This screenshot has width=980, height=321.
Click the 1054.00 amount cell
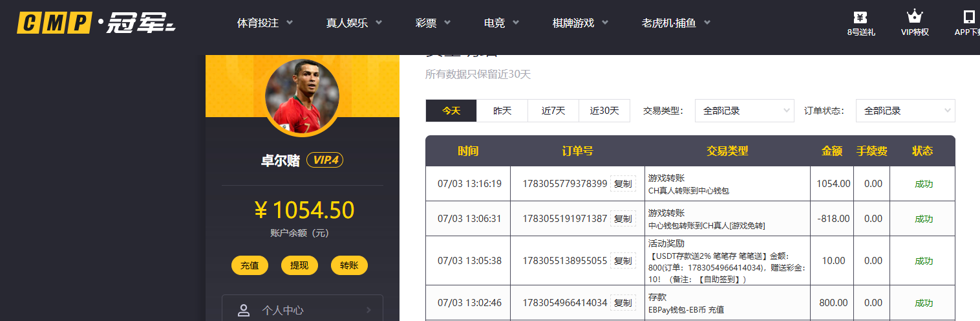(833, 184)
